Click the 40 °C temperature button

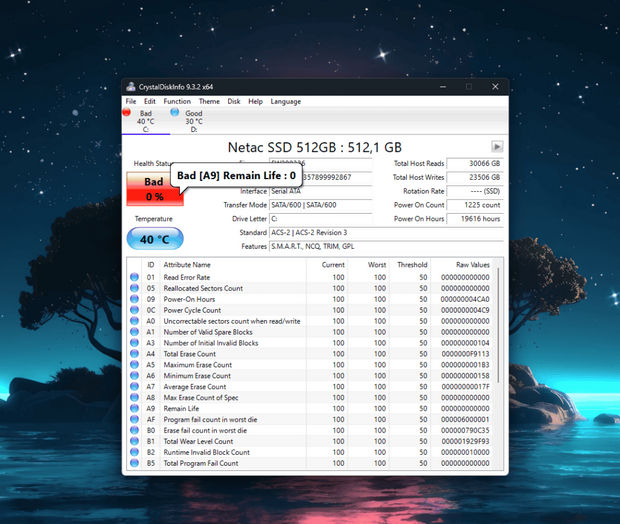point(154,240)
